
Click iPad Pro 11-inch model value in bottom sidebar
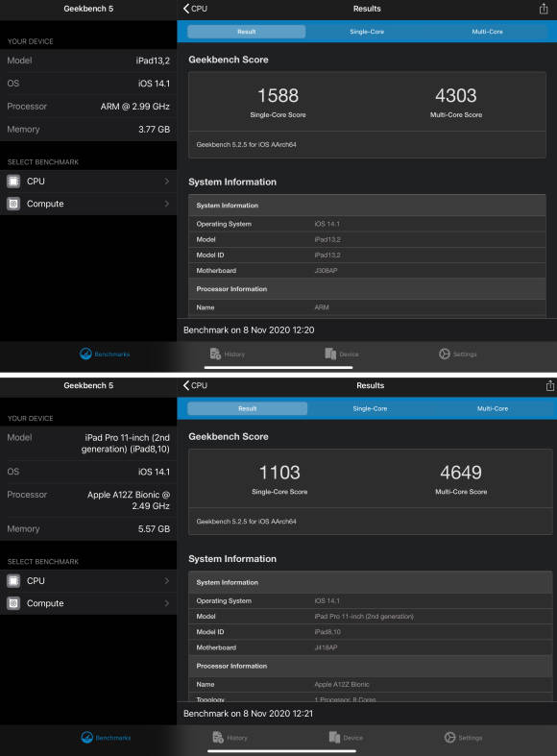pyautogui.click(x=126, y=444)
